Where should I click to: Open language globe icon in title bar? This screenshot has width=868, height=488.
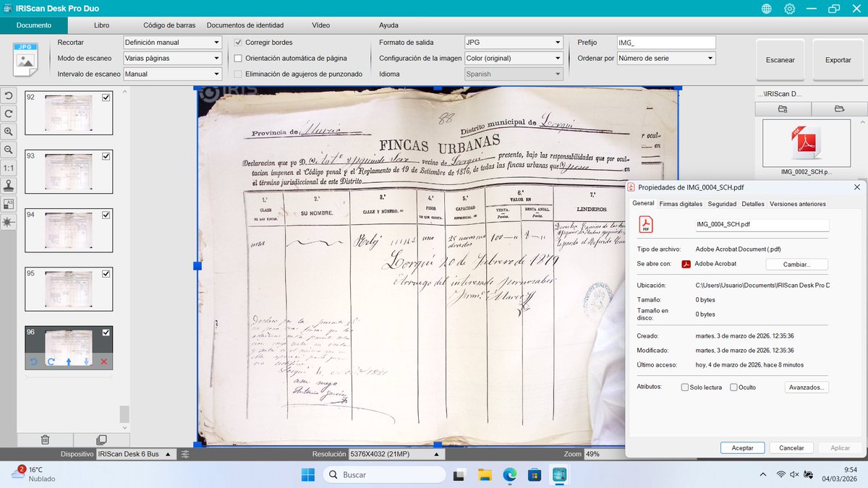pyautogui.click(x=766, y=9)
